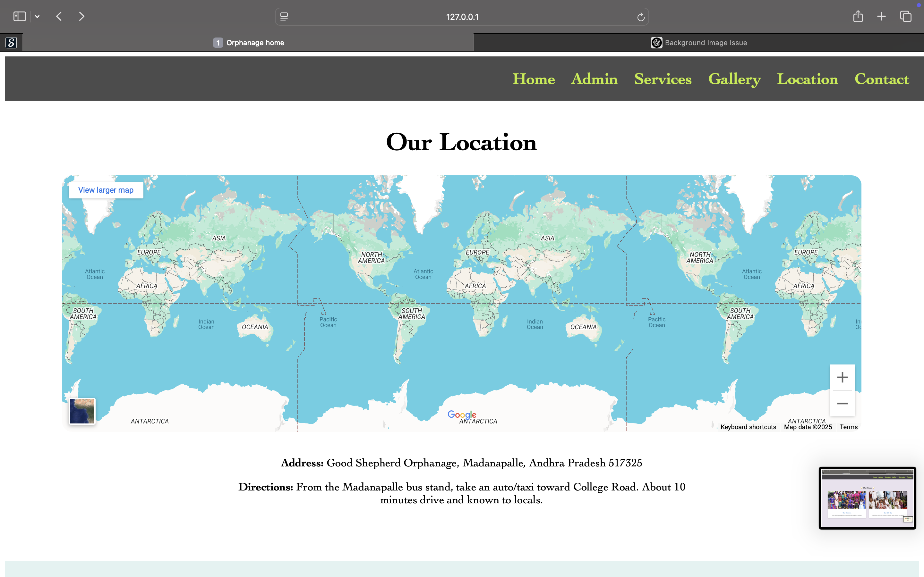Go forward with the forward arrow
The width and height of the screenshot is (924, 577).
point(81,16)
